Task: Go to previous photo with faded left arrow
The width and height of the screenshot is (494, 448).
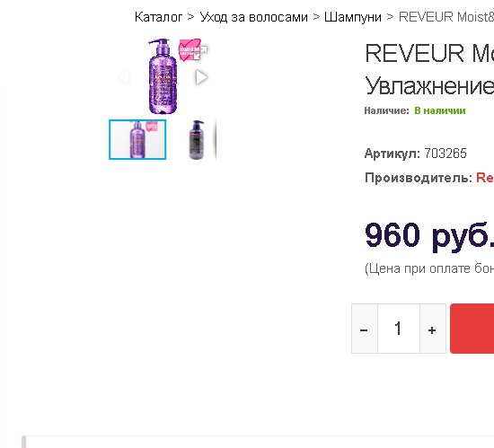Action: click(124, 77)
